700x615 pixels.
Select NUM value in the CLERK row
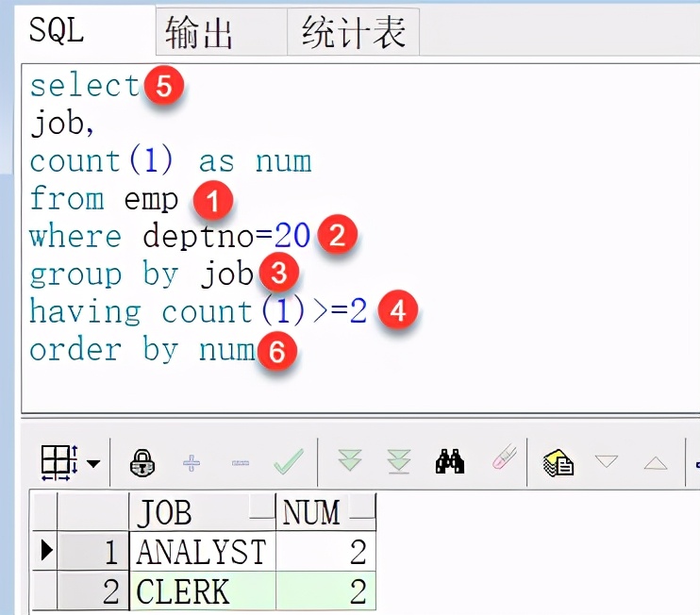pyautogui.click(x=325, y=590)
